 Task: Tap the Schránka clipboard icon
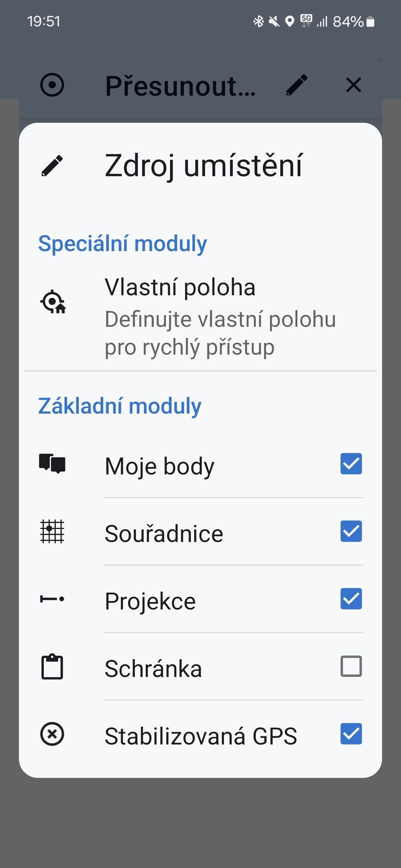52,667
